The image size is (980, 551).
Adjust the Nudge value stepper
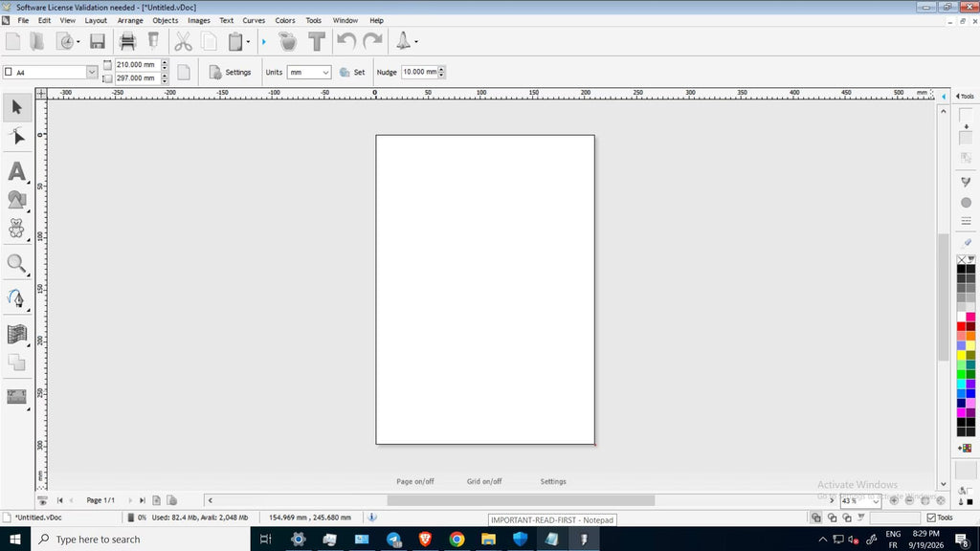pos(441,72)
